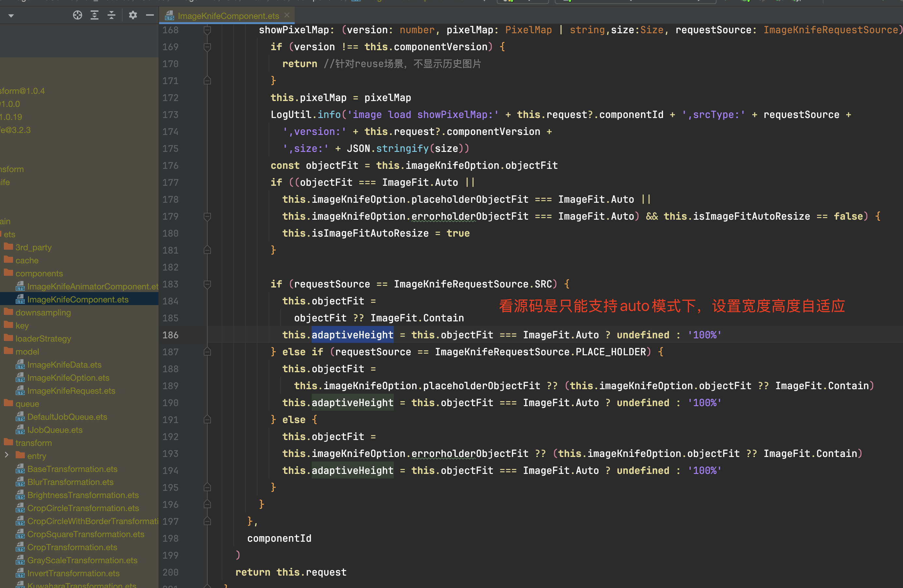
Task: Open the key folder
Action: click(16, 326)
